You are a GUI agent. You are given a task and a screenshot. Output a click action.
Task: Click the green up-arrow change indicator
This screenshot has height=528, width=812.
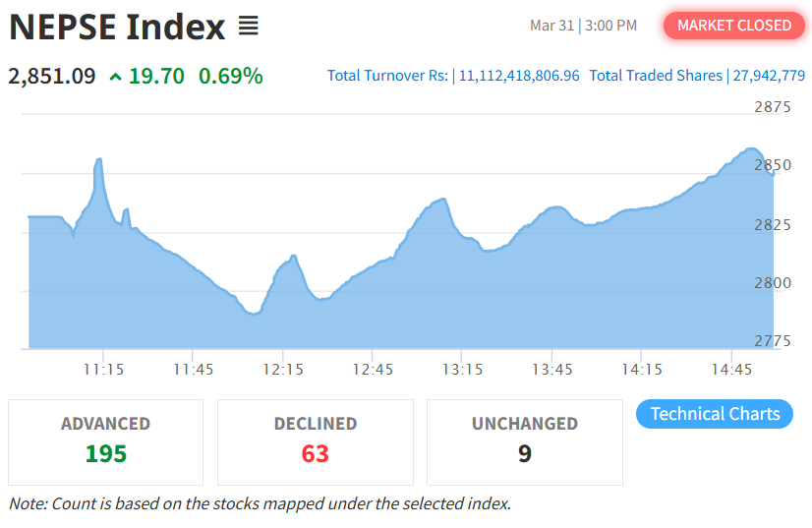(x=116, y=76)
